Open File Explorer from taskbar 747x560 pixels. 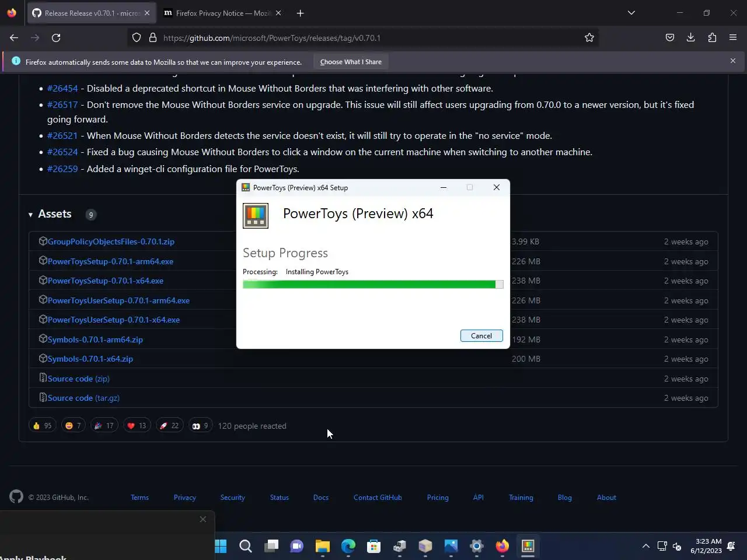[323, 546]
